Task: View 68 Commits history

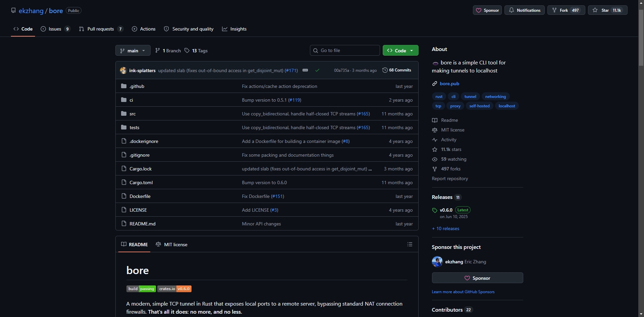Action: (x=397, y=70)
